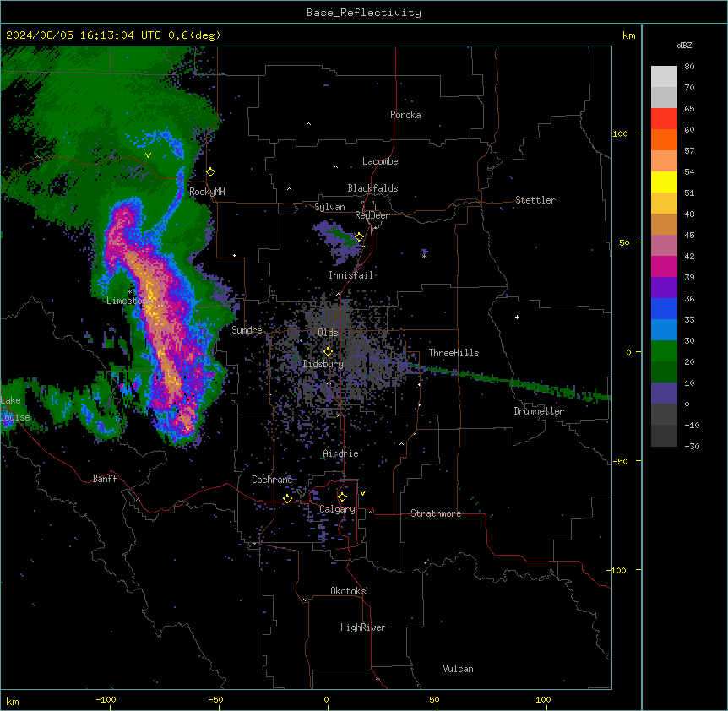
Task: Select the lightest grey band at legend top
Action: [664, 77]
